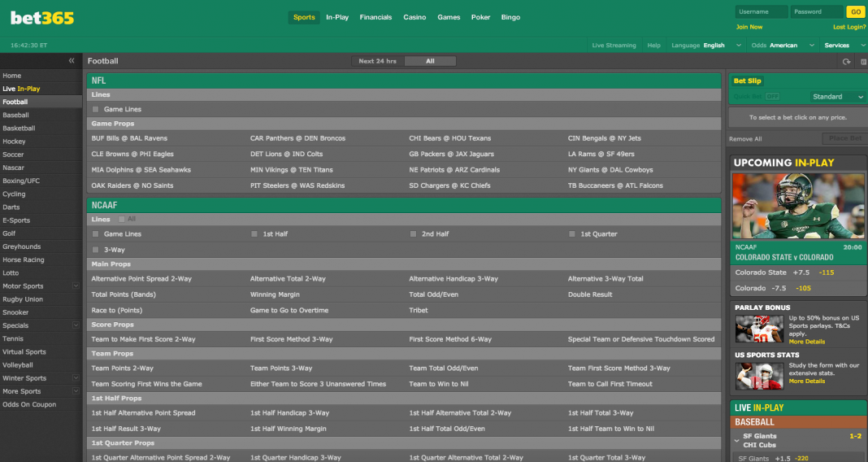
Task: Collapse the SF Giants v CHI Cubs match
Action: tap(736, 441)
